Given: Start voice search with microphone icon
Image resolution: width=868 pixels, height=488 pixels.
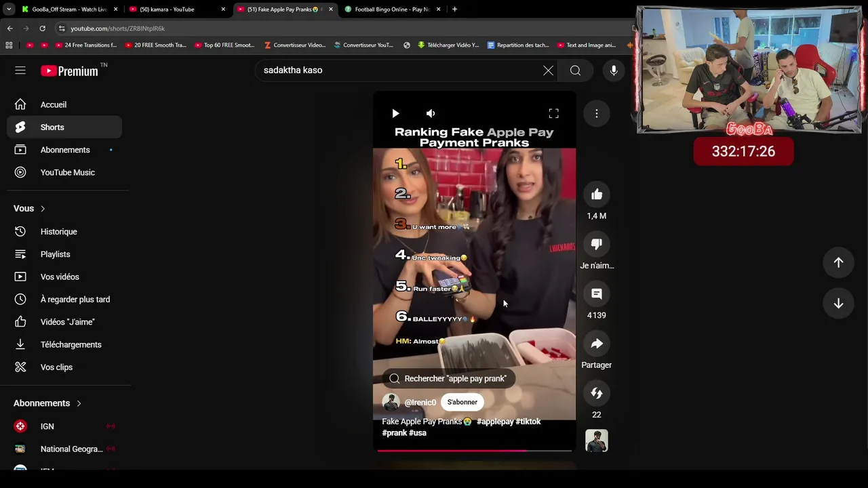Looking at the screenshot, I should point(614,70).
